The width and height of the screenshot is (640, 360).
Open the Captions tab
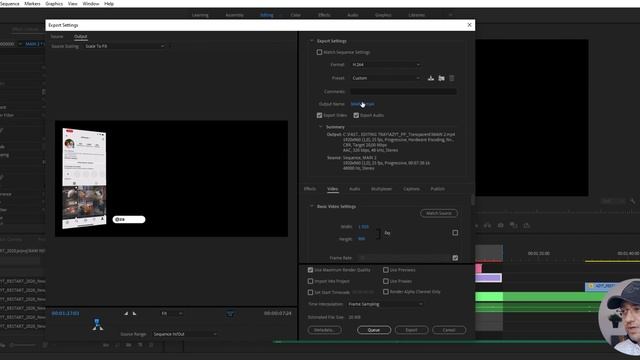click(x=411, y=189)
